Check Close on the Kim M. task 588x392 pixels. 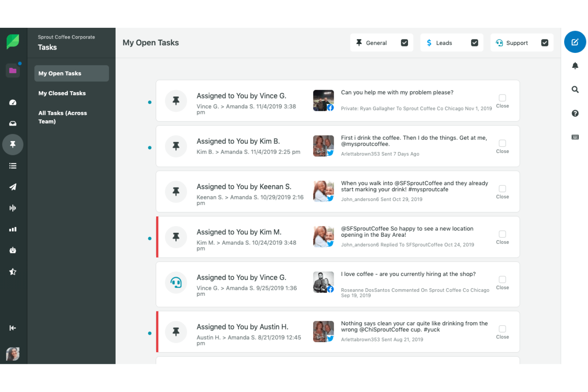click(502, 234)
